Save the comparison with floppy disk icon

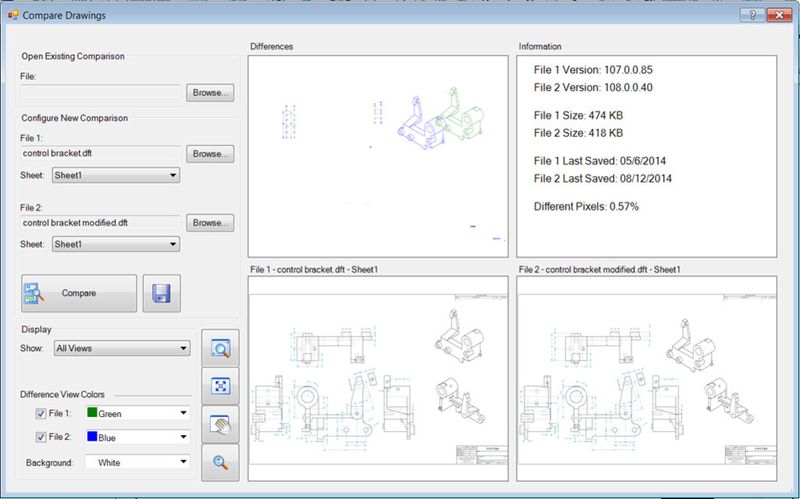click(161, 293)
